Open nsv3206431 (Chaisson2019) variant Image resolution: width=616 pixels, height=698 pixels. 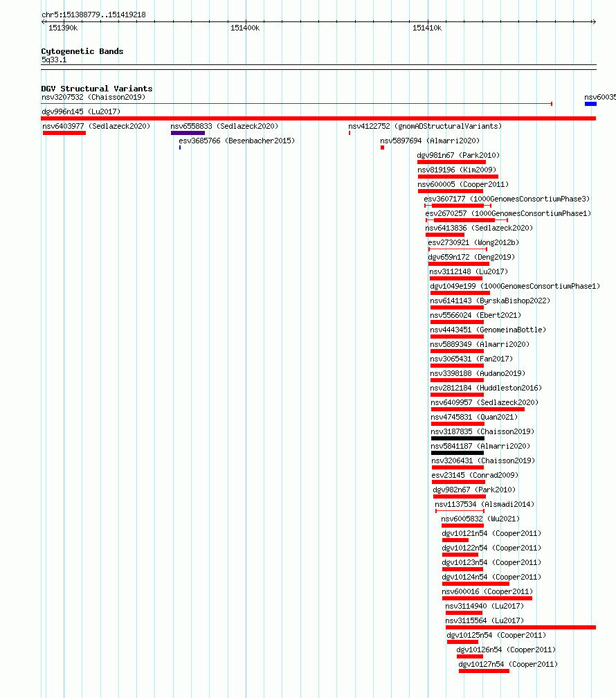click(483, 460)
